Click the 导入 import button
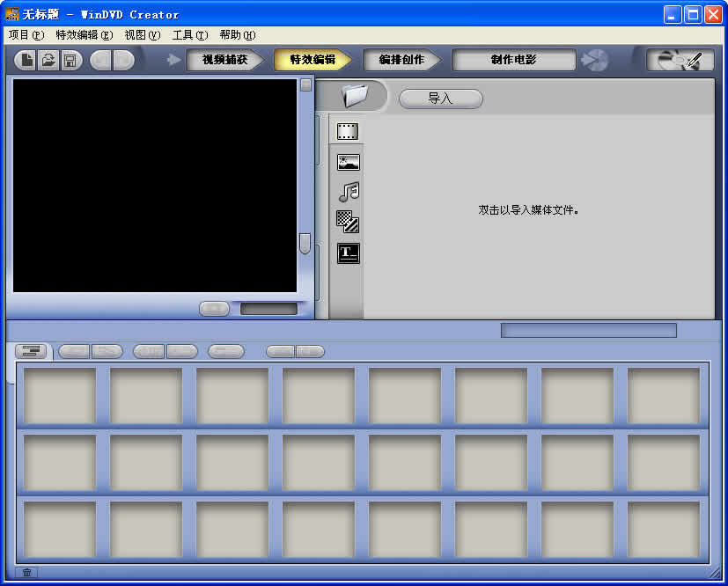The height and width of the screenshot is (586, 728). [441, 99]
